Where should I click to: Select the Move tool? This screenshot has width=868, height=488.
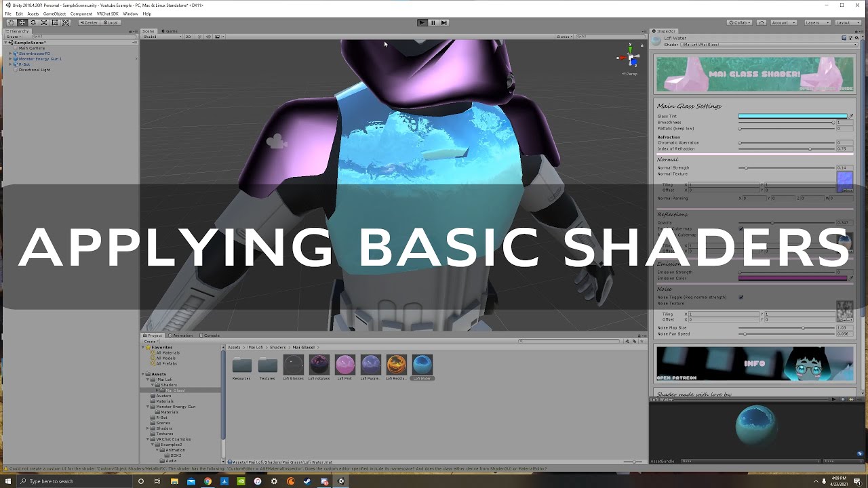coord(22,22)
